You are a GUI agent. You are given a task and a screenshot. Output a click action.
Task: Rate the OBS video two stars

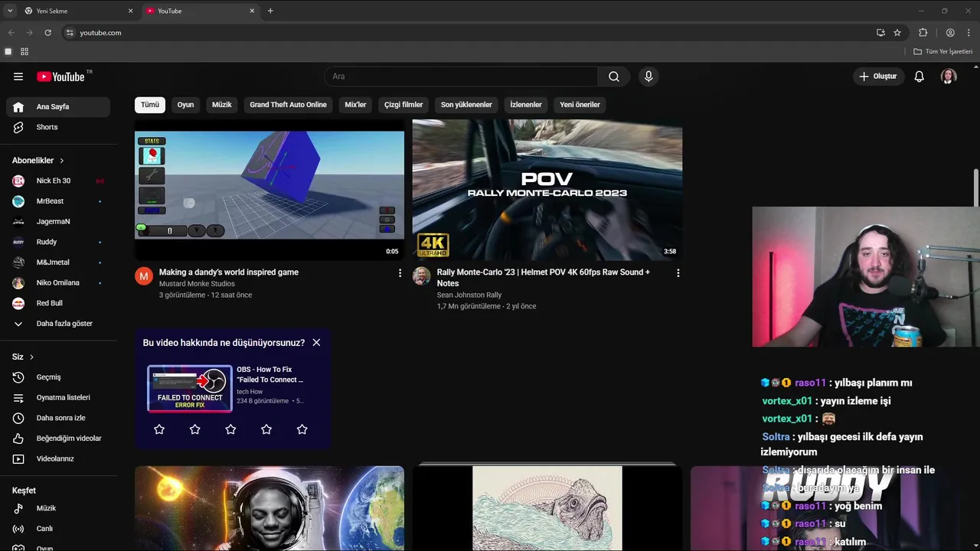[x=195, y=429]
